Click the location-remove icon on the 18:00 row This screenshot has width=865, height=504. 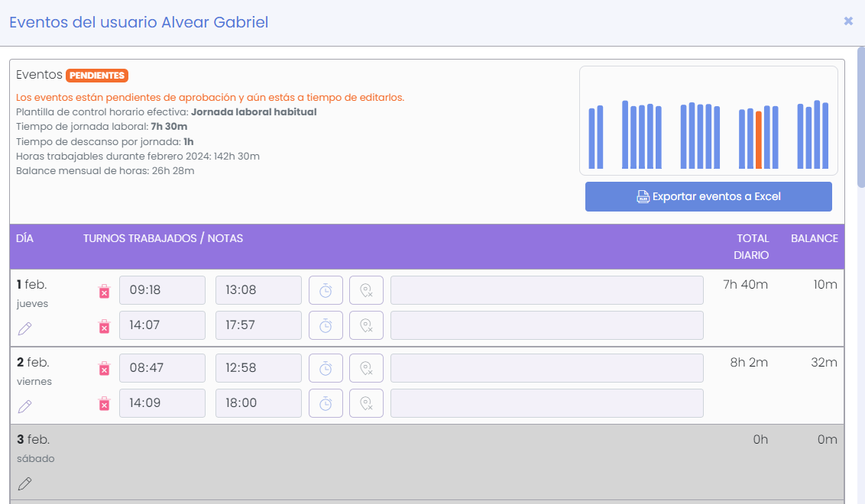[x=366, y=402]
